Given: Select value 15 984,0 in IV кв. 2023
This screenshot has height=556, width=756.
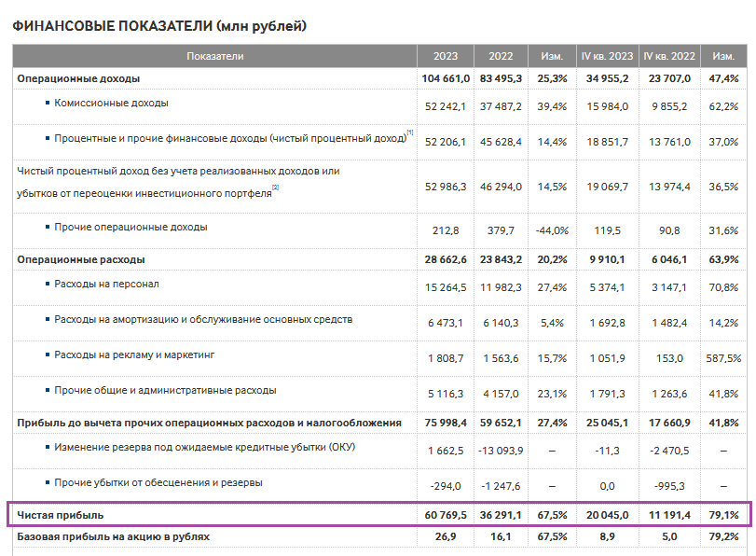Looking at the screenshot, I should point(607,106).
